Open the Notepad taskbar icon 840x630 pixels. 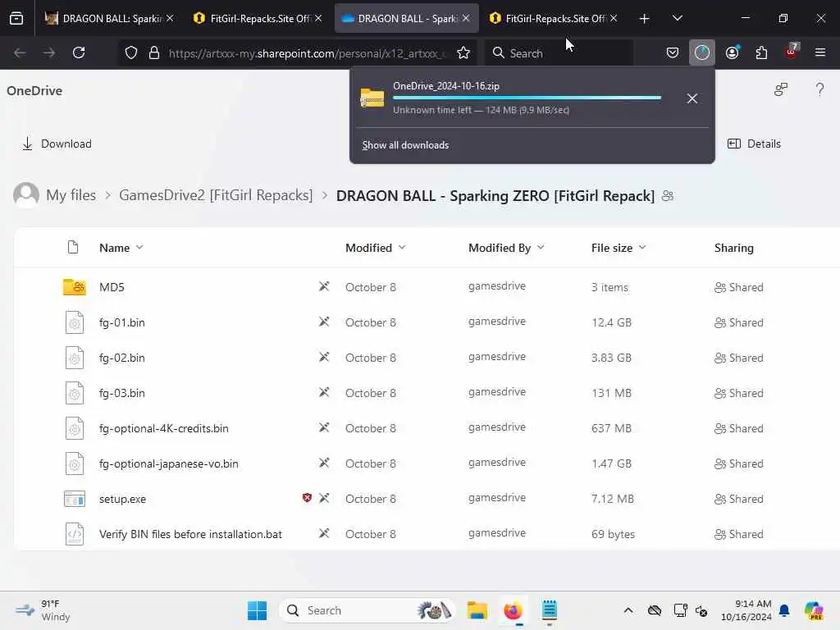[x=549, y=610]
